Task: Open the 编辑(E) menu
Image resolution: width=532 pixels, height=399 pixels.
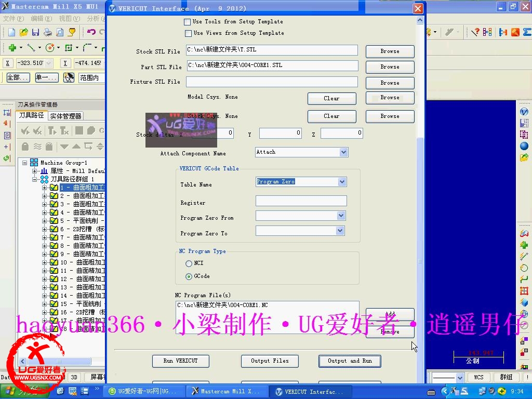Action: pyautogui.click(x=42, y=19)
